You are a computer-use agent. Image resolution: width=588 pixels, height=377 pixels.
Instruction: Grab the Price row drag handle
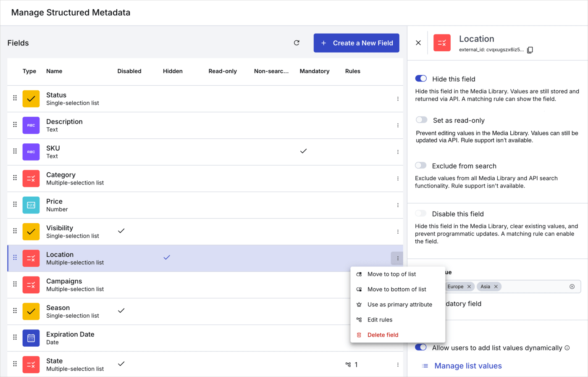point(15,204)
